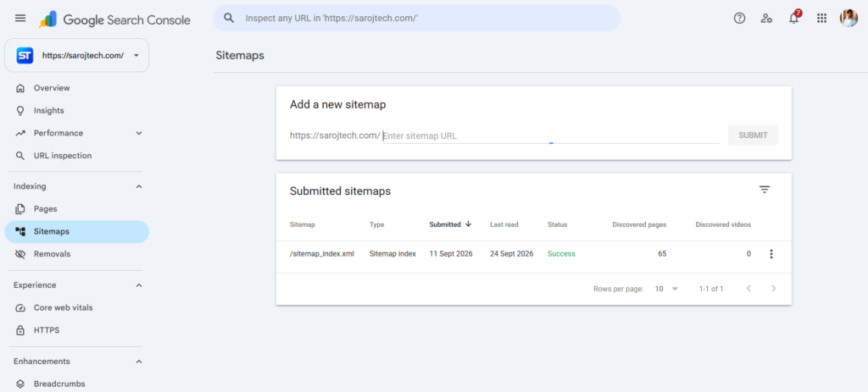Viewport: 868px width, 392px height.
Task: Click the Sitemap column header
Action: click(x=303, y=224)
